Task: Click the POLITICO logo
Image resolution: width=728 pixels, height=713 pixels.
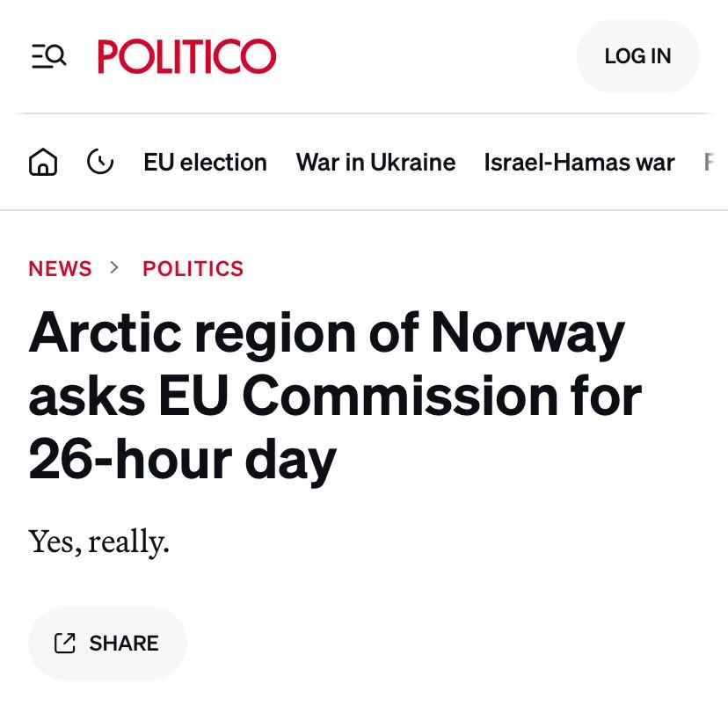Action: (186, 57)
